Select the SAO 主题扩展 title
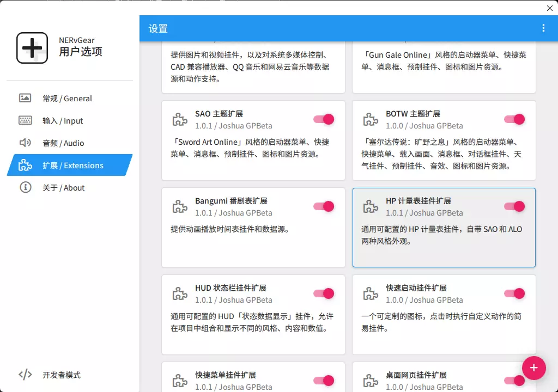This screenshot has width=558, height=392. tap(219, 114)
